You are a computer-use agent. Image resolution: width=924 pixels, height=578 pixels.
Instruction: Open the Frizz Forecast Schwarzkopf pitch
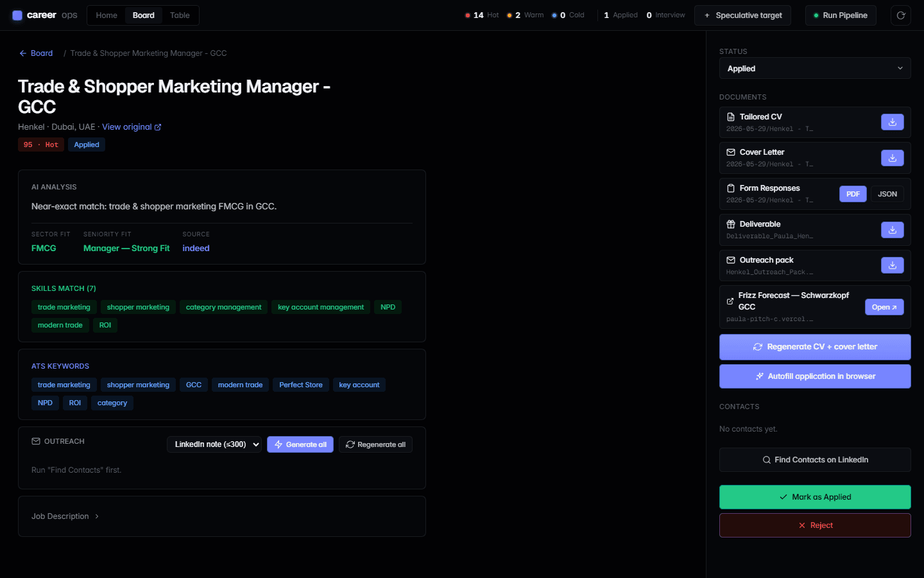[x=884, y=307]
